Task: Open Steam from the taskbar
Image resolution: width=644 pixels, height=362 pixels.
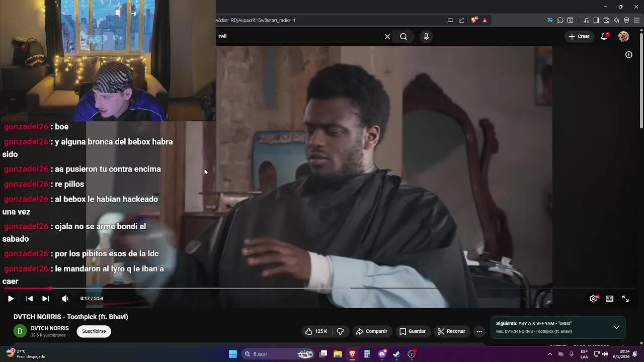Action: [x=396, y=354]
